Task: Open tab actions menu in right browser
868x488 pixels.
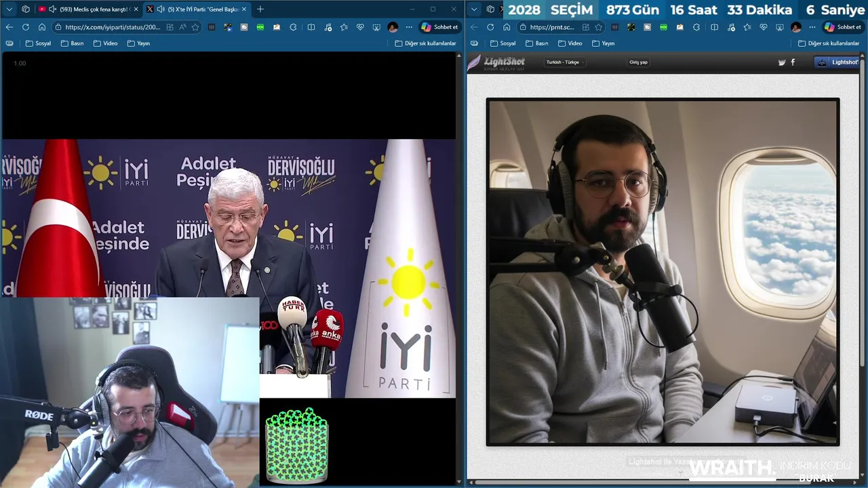Action: [x=474, y=9]
